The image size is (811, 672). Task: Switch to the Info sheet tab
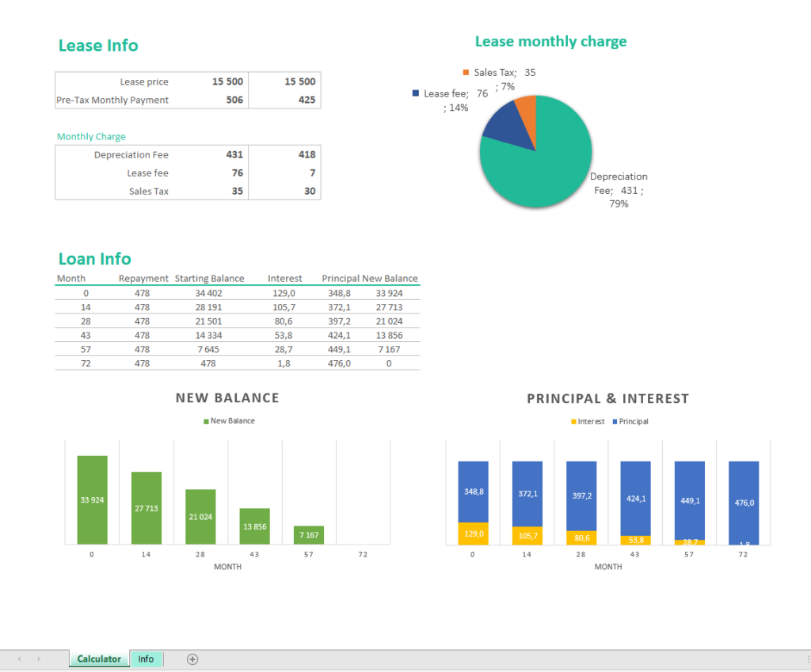click(x=146, y=659)
